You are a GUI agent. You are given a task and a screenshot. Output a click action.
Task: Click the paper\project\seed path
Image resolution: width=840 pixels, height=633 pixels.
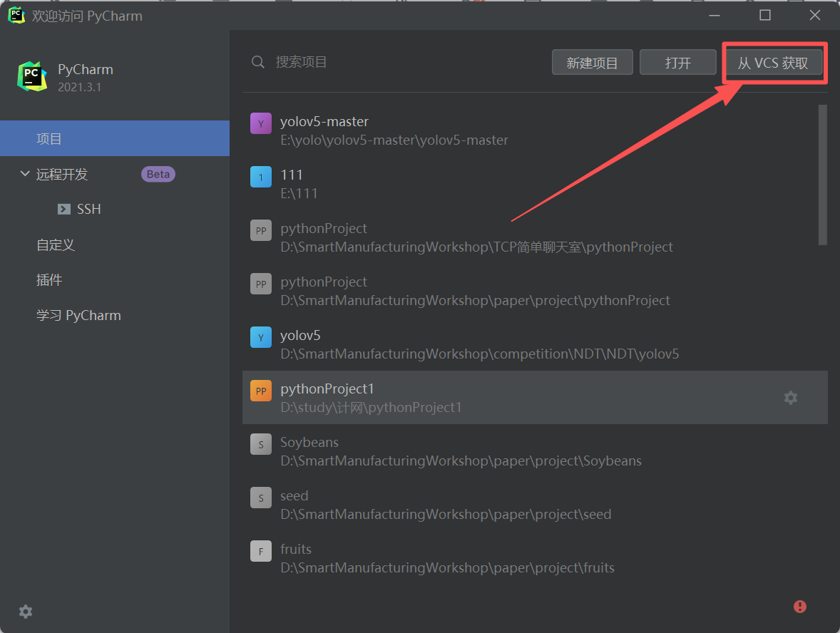[x=446, y=515]
